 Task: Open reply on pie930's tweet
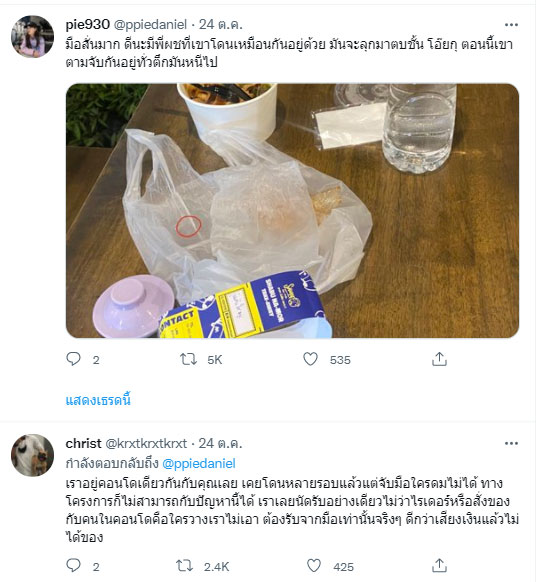coord(73,359)
